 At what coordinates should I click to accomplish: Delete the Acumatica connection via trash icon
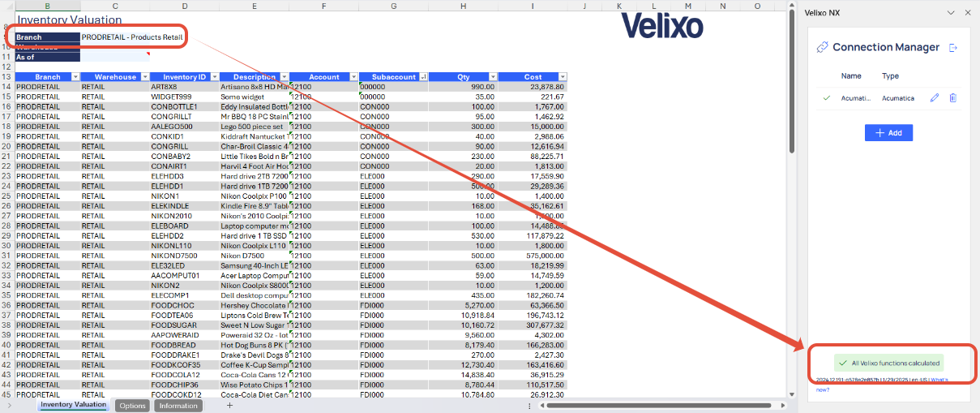coord(952,98)
